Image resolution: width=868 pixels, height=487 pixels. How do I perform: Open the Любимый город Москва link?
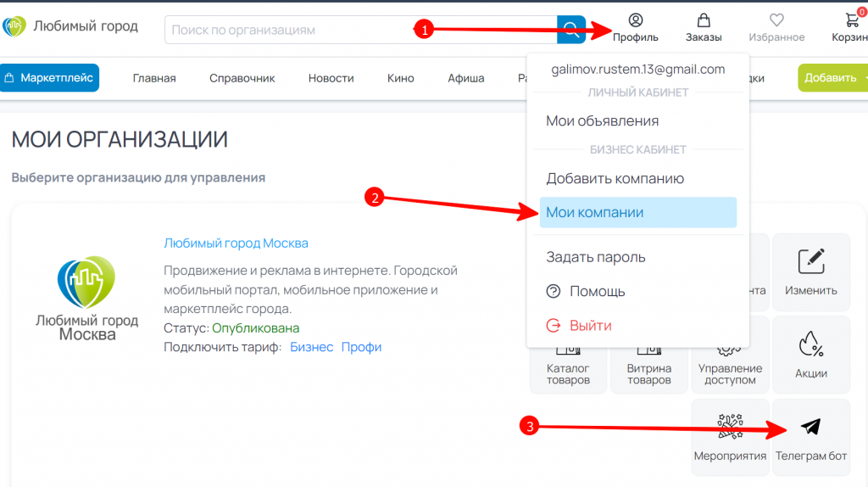(236, 243)
